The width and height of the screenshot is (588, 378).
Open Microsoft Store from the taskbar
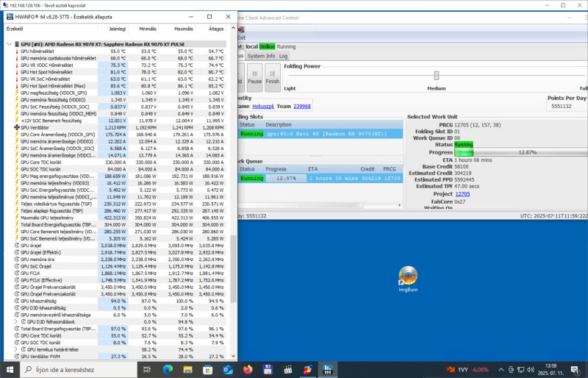208,370
